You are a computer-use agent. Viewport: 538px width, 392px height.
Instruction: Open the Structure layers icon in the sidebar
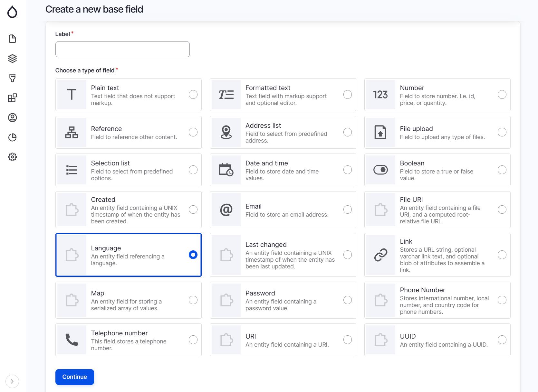12,59
